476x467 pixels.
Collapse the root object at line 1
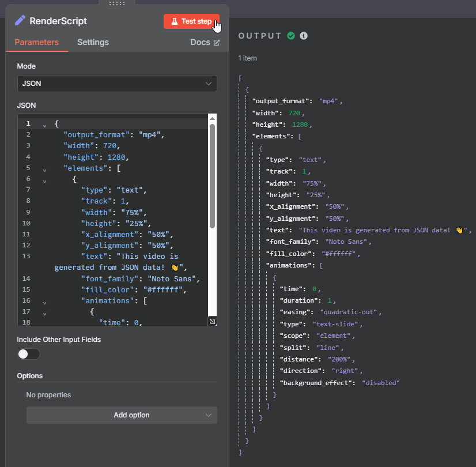click(44, 124)
